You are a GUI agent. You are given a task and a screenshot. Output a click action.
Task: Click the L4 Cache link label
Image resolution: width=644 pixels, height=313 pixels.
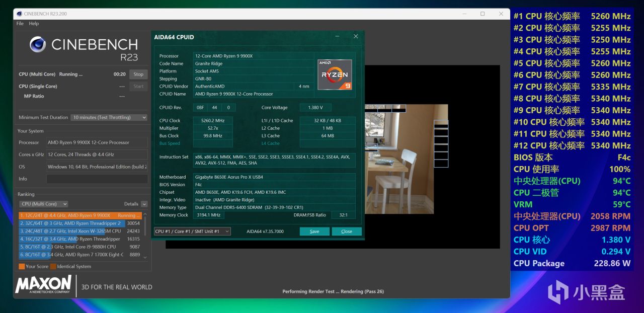270,143
